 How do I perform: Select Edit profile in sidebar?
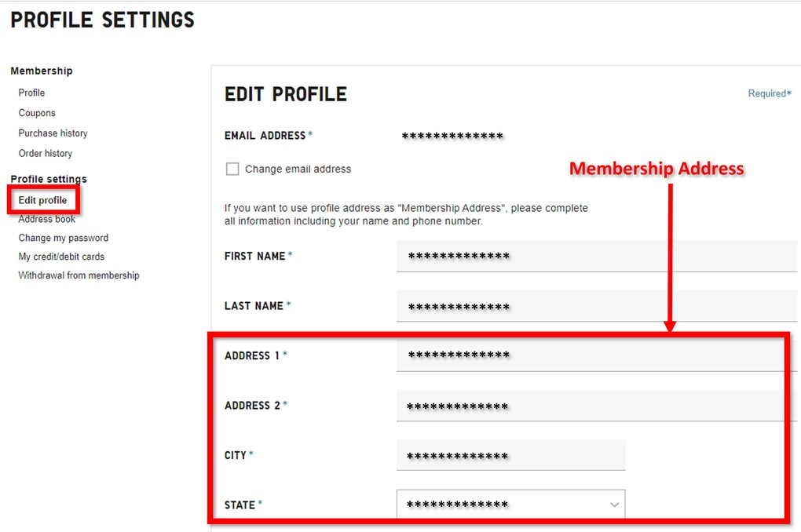42,201
